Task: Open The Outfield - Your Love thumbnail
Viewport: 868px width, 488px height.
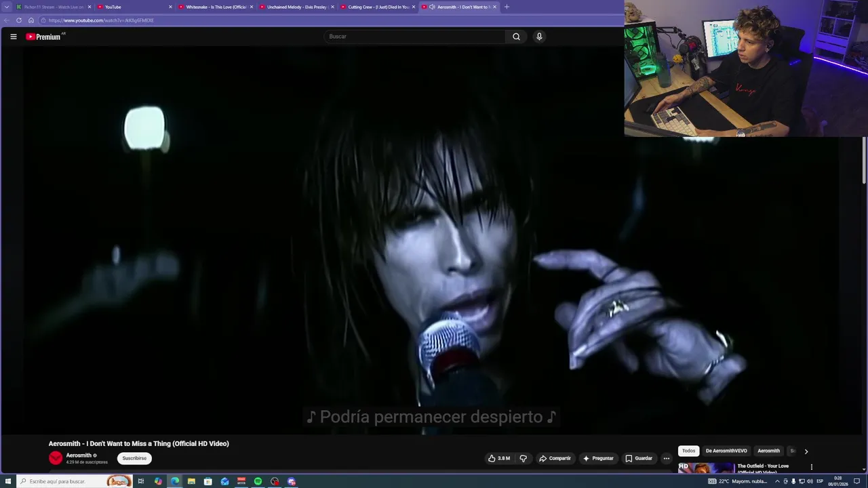Action: (706, 468)
